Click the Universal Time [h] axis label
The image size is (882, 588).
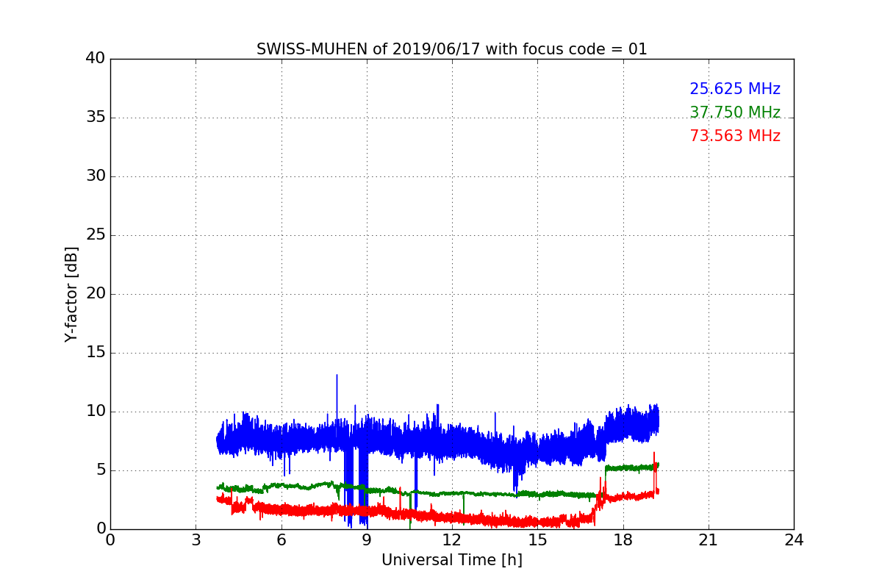tap(451, 560)
